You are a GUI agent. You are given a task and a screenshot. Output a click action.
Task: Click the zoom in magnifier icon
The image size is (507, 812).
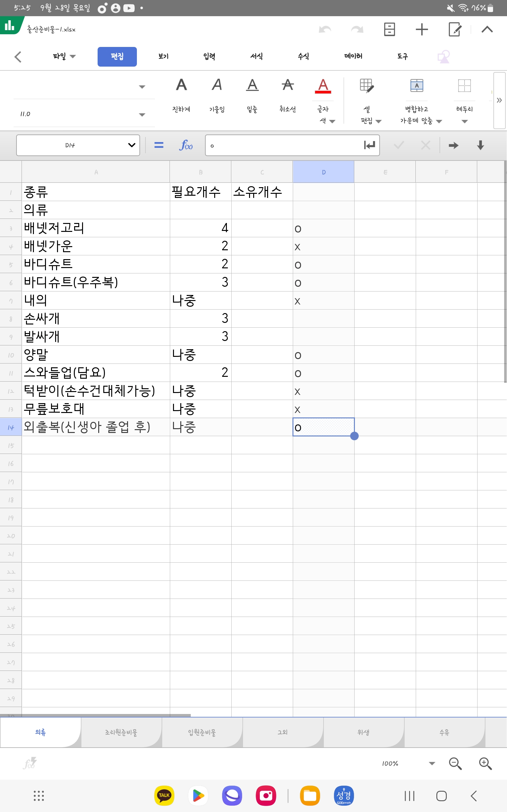point(485,763)
